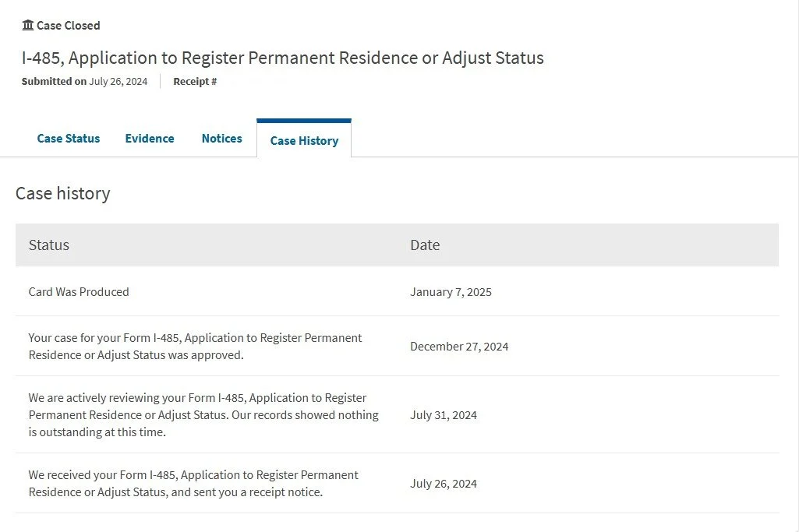Click the July 26, 2024 table date
The width and height of the screenshot is (799, 532).
pyautogui.click(x=444, y=484)
